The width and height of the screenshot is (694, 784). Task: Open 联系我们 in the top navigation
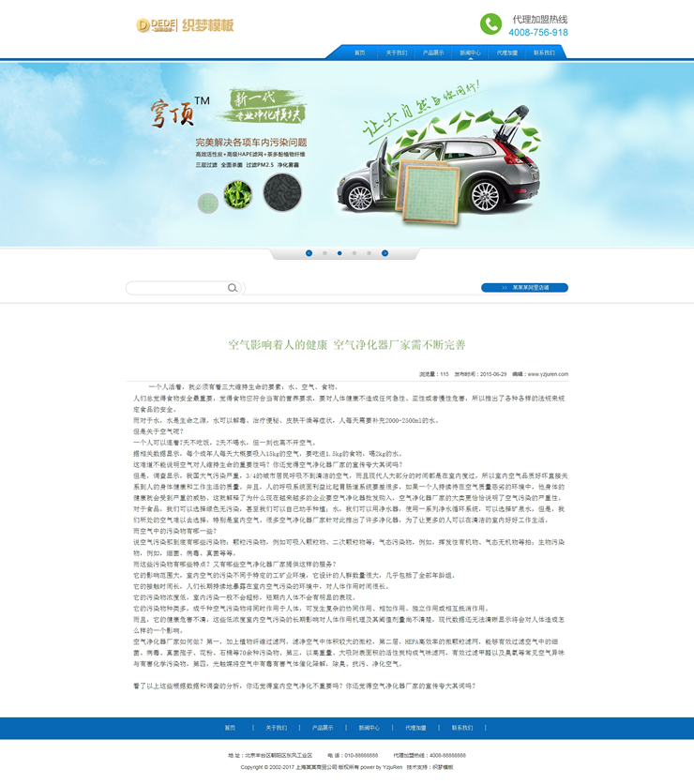click(x=544, y=53)
